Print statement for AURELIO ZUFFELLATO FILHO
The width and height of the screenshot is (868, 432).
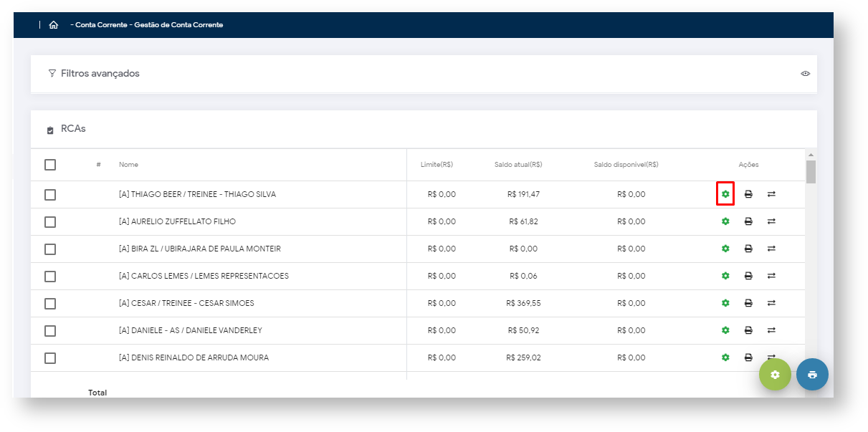click(748, 221)
